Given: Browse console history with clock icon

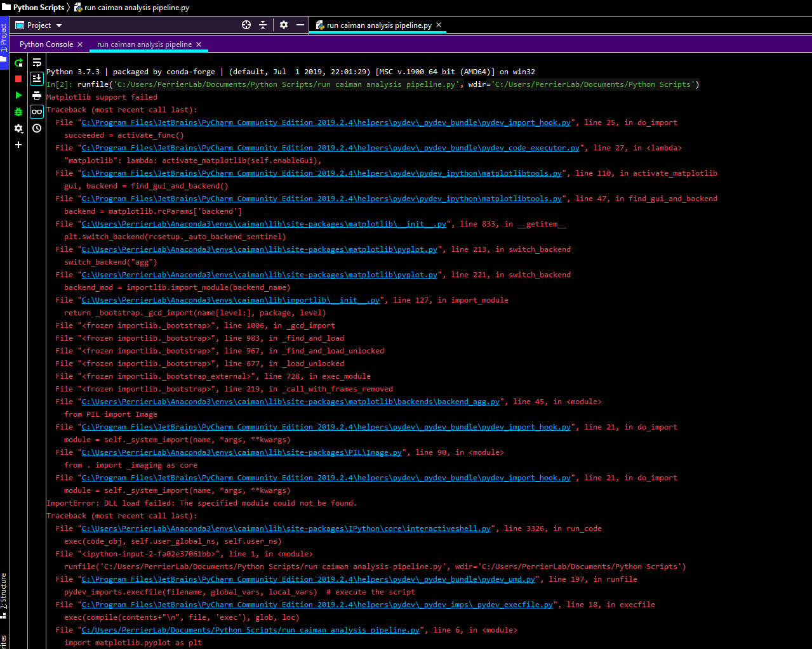Looking at the screenshot, I should [36, 128].
